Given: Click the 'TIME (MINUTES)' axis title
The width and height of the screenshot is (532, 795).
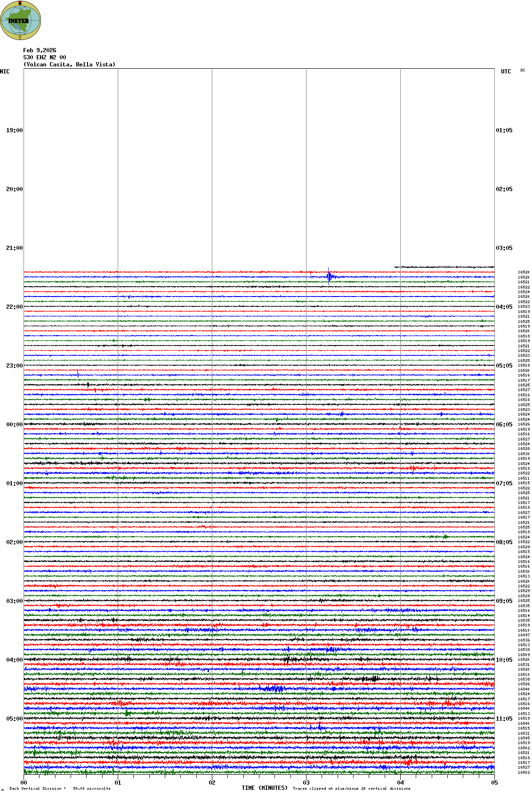Looking at the screenshot, I should pyautogui.click(x=265, y=788).
